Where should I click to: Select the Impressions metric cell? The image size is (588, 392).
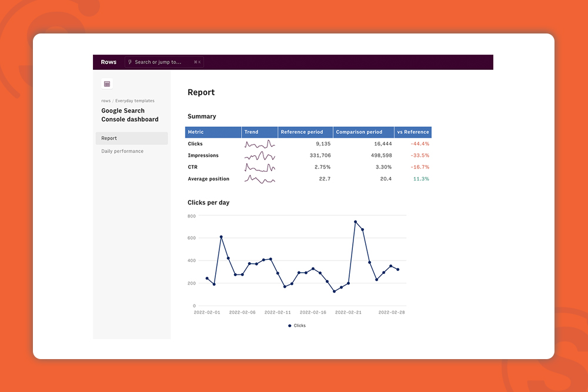[x=203, y=156]
